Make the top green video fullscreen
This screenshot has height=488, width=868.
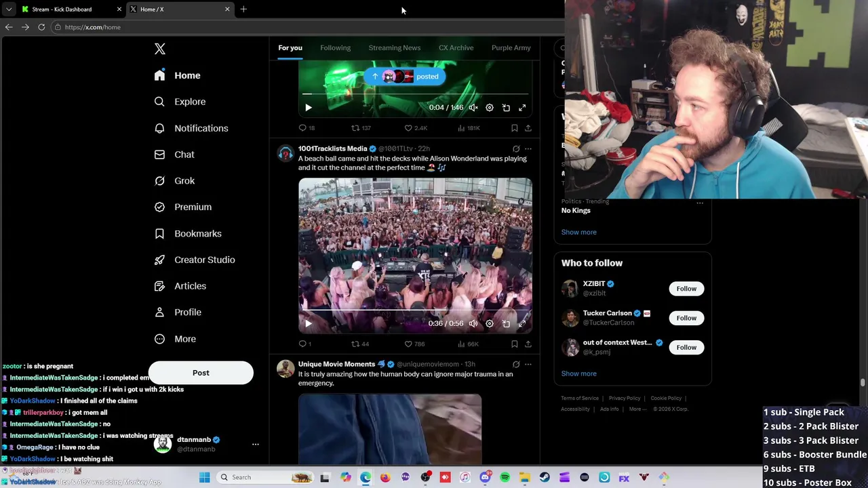tap(522, 108)
